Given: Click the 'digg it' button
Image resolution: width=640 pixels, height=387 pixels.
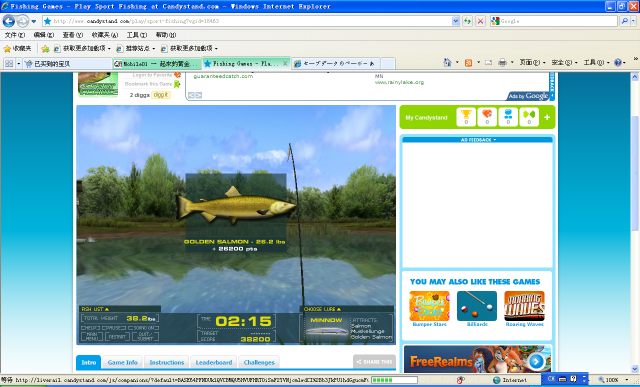Looking at the screenshot, I should coord(161,95).
